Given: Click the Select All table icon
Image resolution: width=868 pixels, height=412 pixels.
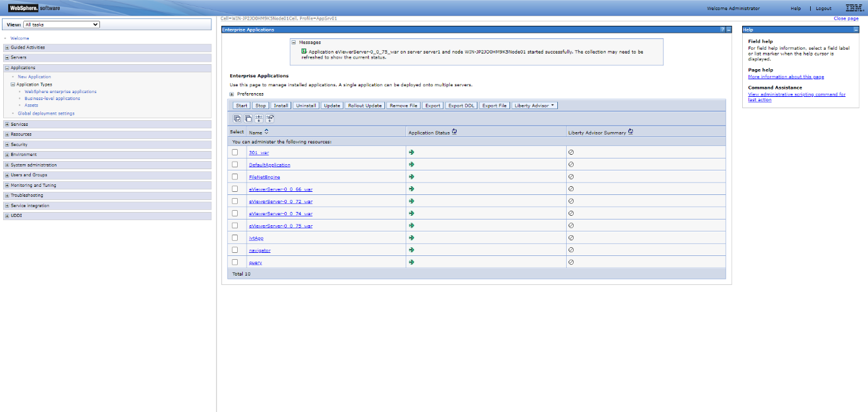Looking at the screenshot, I should tap(237, 118).
